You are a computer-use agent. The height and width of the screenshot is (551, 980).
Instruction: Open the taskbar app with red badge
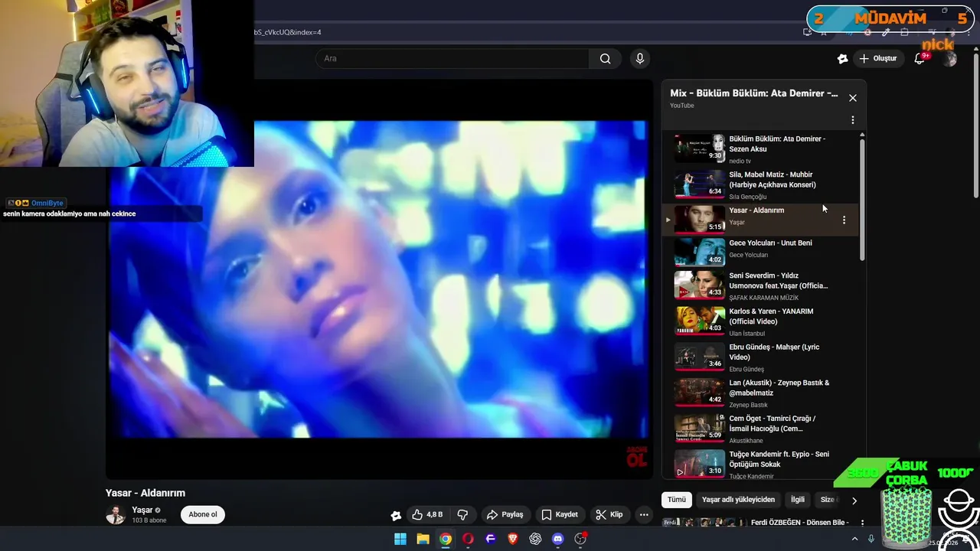(580, 539)
